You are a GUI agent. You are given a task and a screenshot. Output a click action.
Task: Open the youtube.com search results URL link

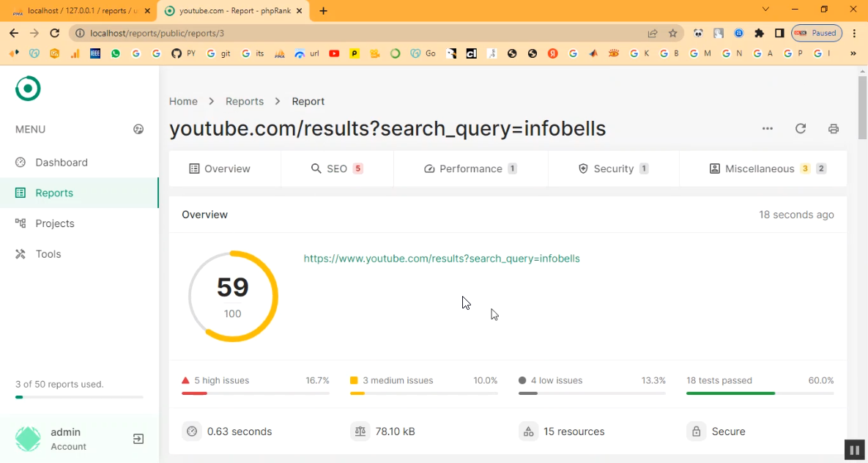(442, 259)
